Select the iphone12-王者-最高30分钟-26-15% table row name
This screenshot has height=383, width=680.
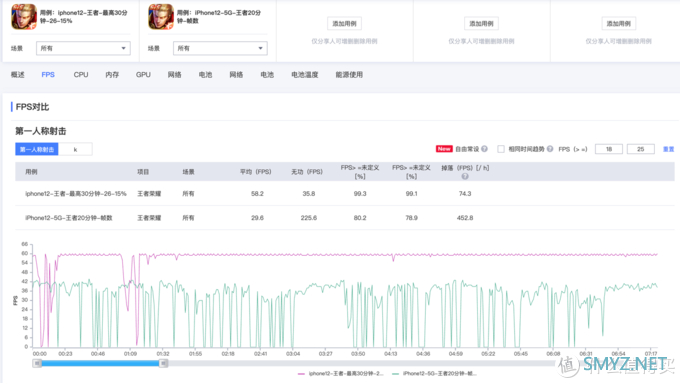coord(76,193)
